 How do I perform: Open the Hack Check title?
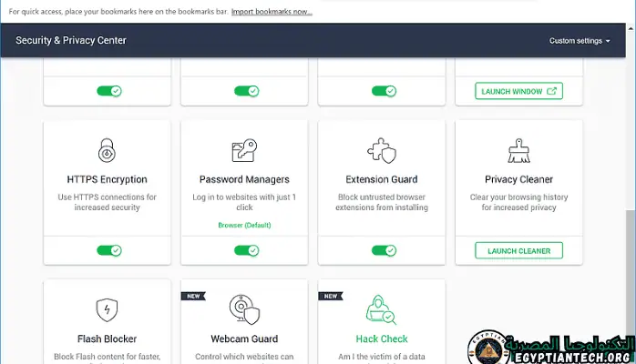coord(381,339)
